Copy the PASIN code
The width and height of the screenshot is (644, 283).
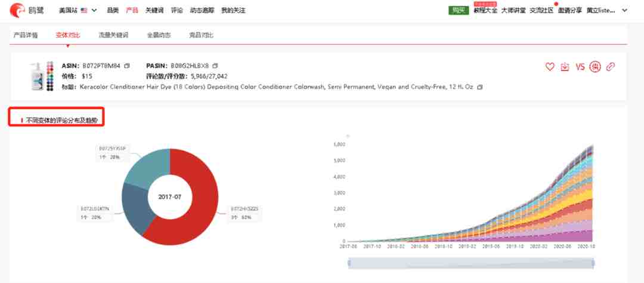(215, 66)
